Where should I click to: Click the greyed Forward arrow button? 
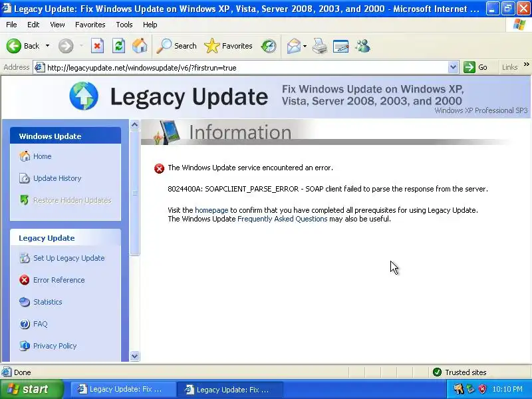[65, 46]
